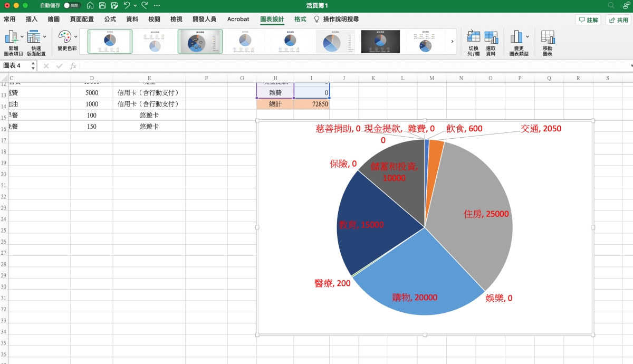Viewport: 633px width, 364px height.
Task: Open the more commands ellipsis in title bar
Action: (157, 5)
